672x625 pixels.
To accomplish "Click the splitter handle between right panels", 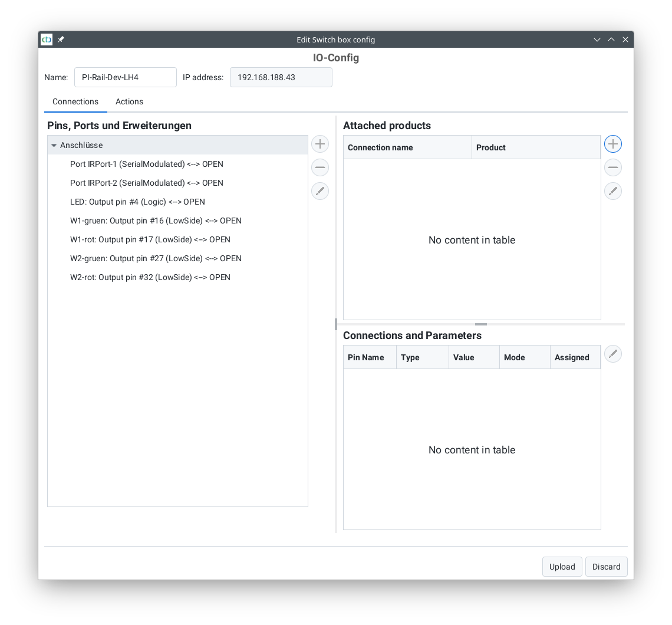I will click(x=480, y=323).
